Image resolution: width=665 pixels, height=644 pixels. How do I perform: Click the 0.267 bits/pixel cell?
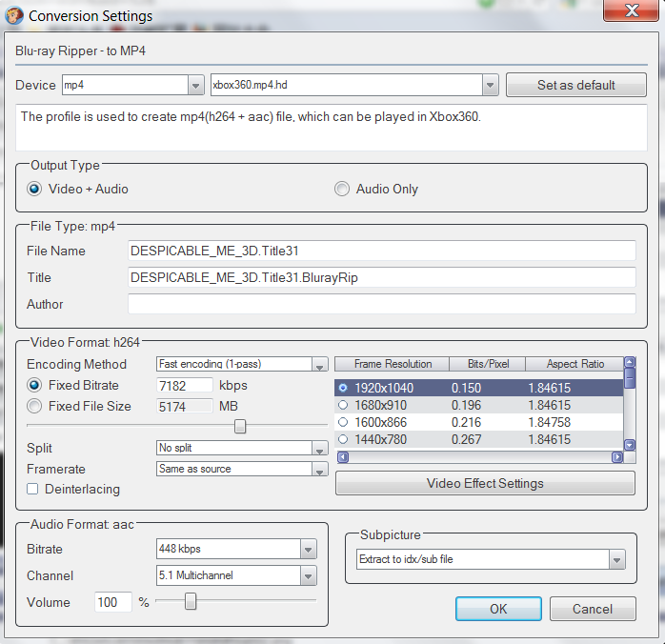tap(466, 439)
